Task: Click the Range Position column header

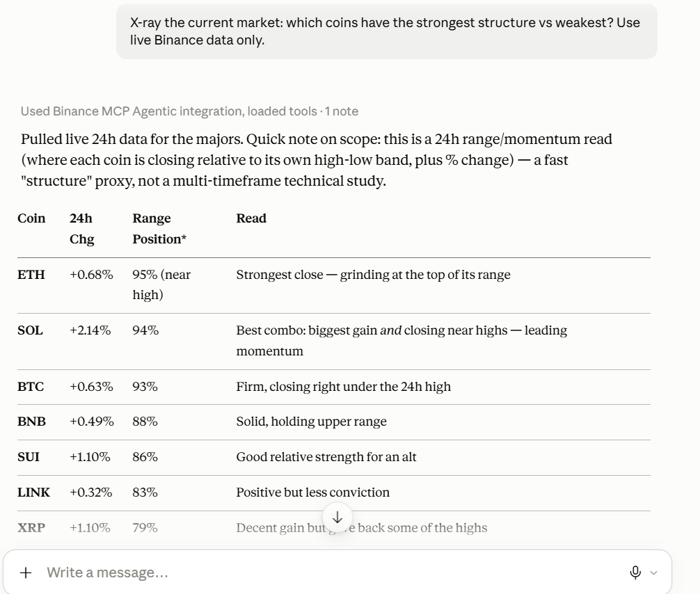Action: pyautogui.click(x=159, y=229)
